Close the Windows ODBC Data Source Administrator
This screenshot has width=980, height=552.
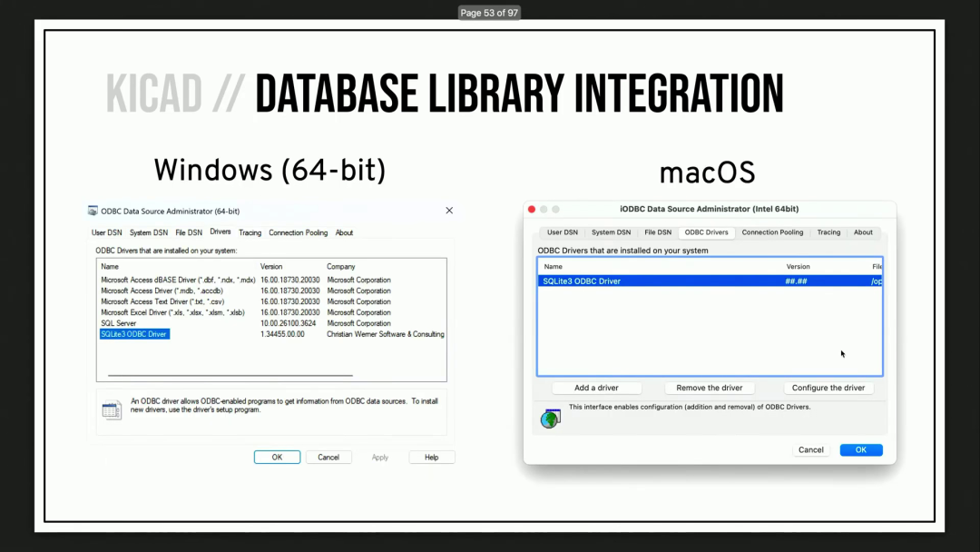[x=449, y=211]
